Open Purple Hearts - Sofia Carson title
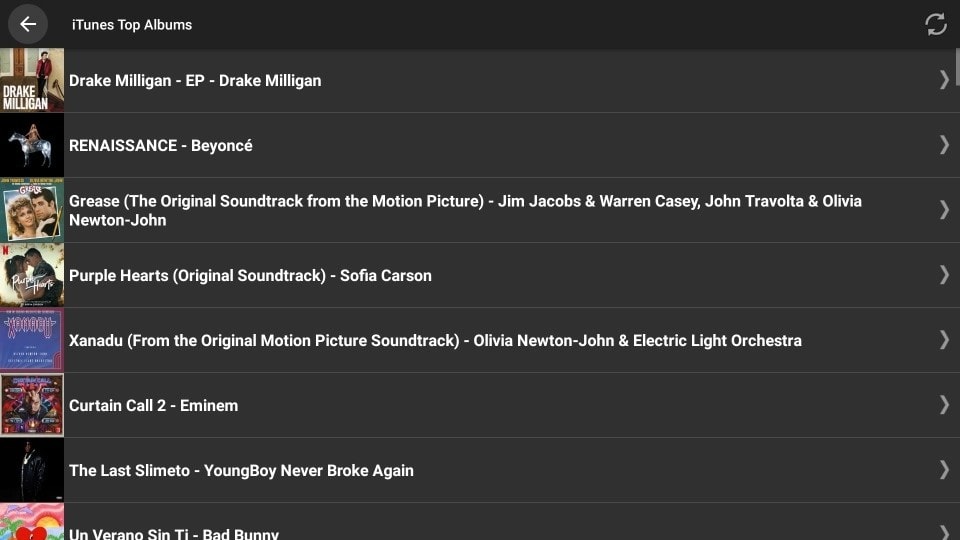 click(250, 276)
